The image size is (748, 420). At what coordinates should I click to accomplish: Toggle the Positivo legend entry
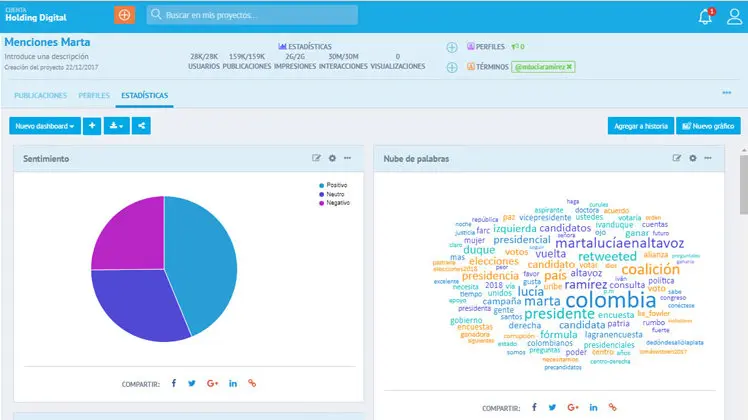tap(334, 185)
